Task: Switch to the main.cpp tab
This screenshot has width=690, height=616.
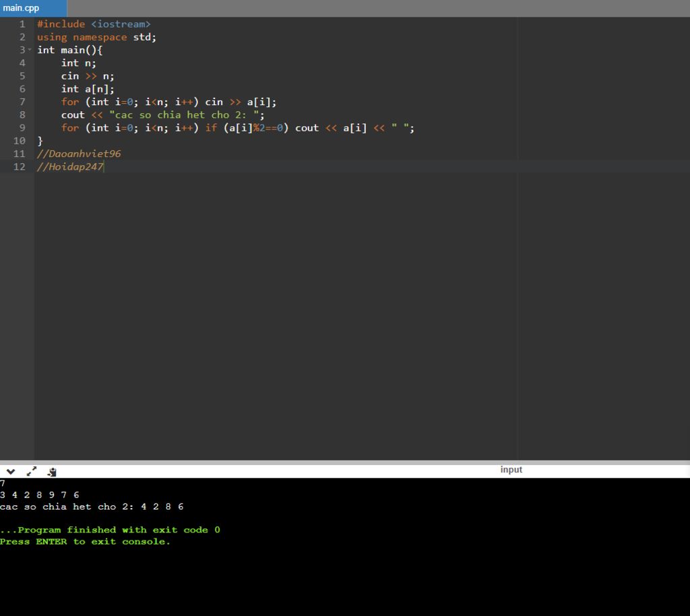Action: click(33, 8)
